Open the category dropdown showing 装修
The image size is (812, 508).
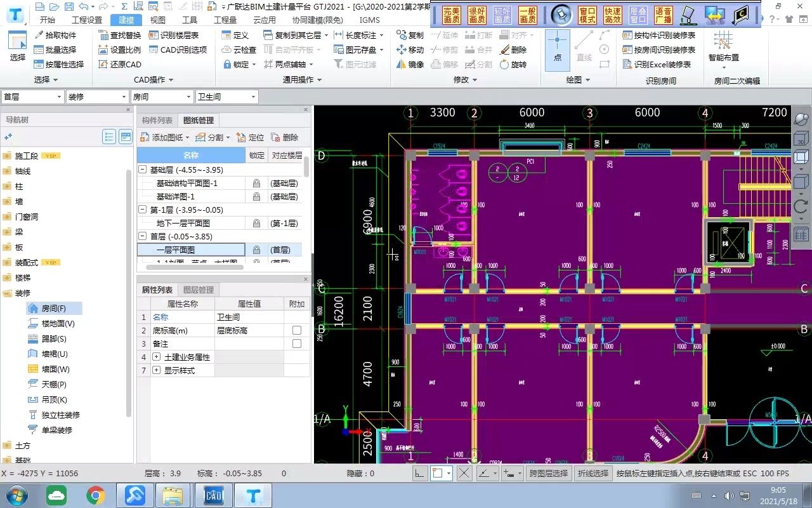(97, 97)
